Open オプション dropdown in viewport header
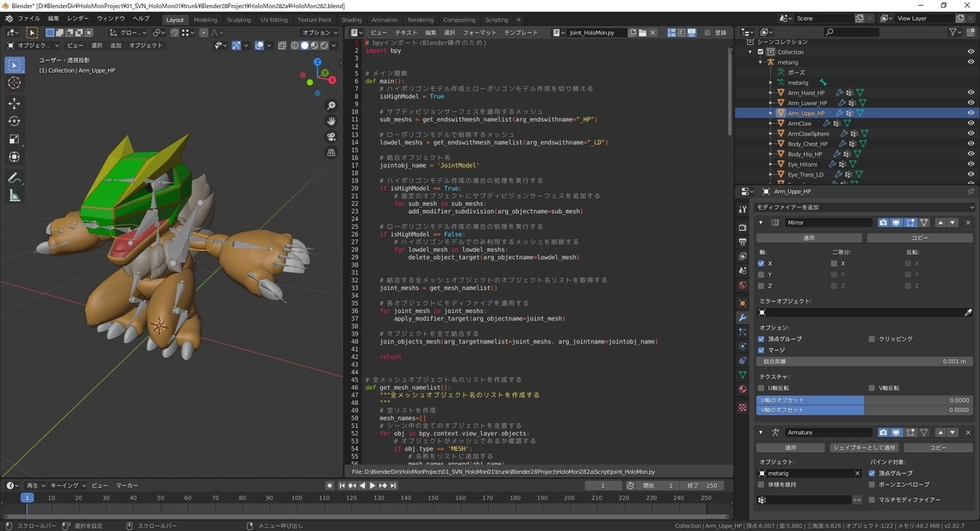The width and height of the screenshot is (980, 531). click(x=319, y=33)
